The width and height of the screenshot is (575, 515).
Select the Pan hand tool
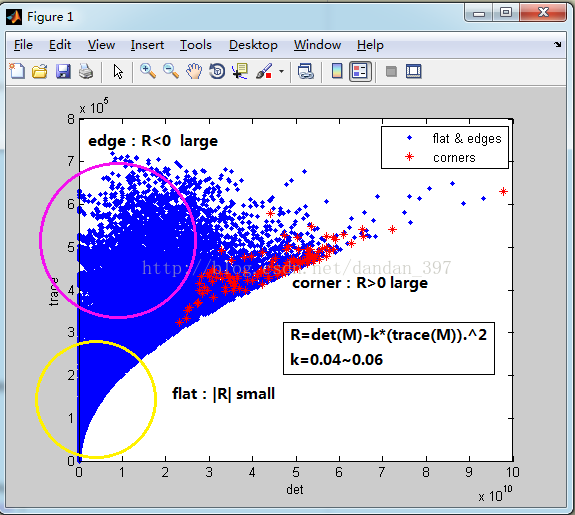(x=194, y=71)
